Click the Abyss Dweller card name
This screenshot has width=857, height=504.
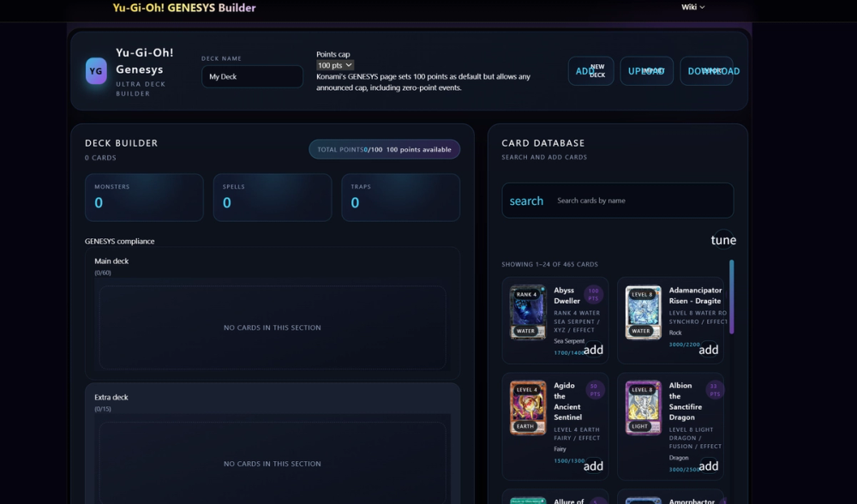[x=566, y=296]
